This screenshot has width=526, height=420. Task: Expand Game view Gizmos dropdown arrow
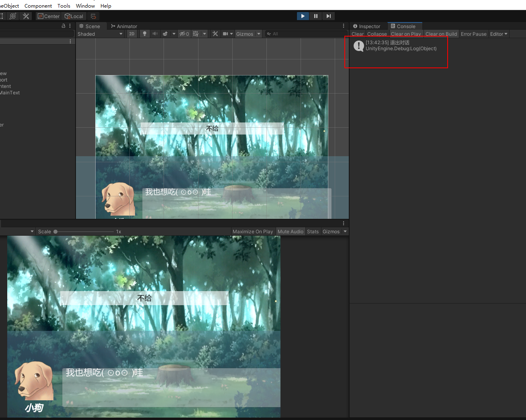point(345,232)
